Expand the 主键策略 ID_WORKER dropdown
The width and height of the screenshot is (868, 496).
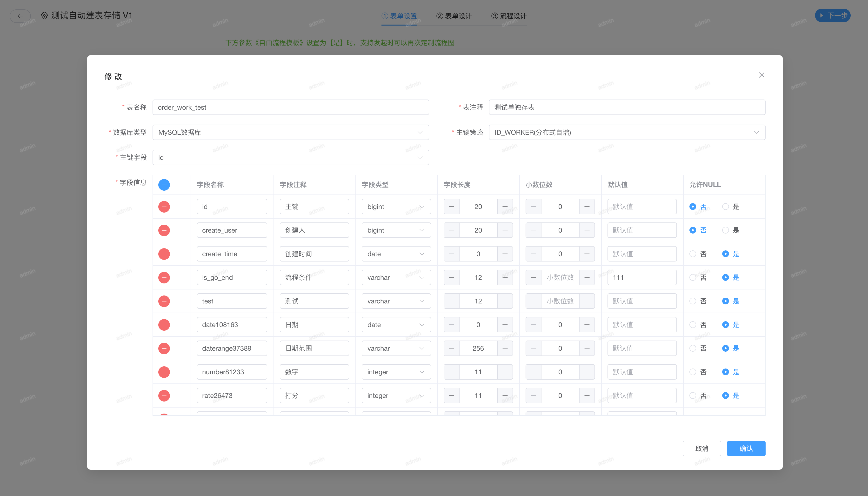(627, 132)
